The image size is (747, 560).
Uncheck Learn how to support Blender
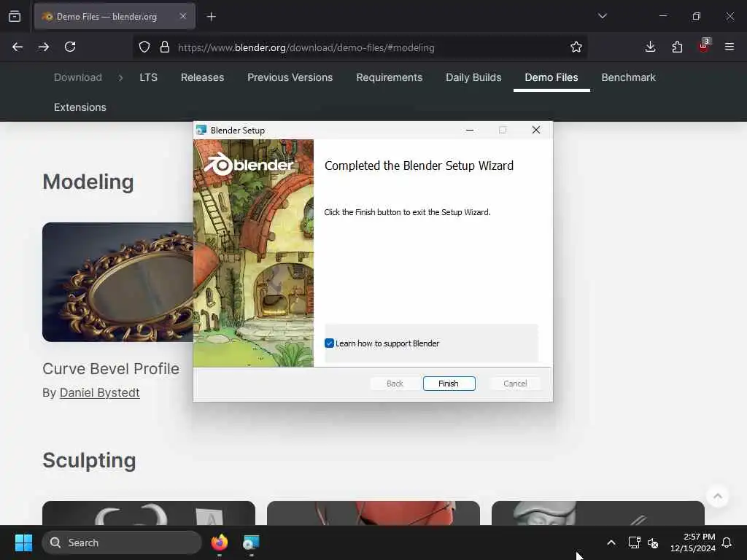coord(329,343)
